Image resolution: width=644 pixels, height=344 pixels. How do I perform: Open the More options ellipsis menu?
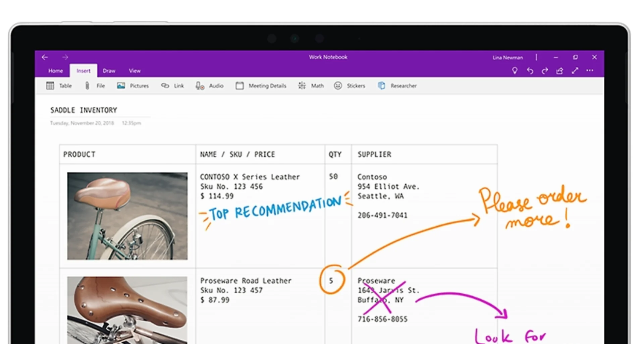590,71
